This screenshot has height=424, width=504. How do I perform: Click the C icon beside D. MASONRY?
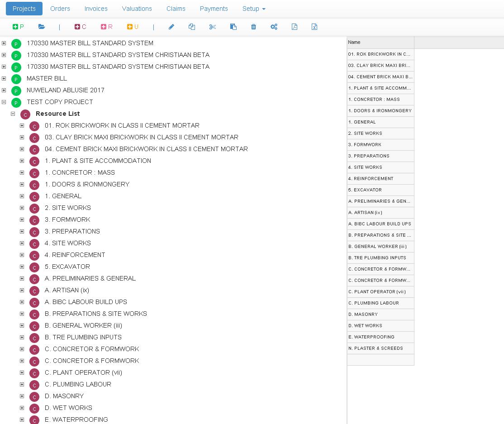[34, 397]
